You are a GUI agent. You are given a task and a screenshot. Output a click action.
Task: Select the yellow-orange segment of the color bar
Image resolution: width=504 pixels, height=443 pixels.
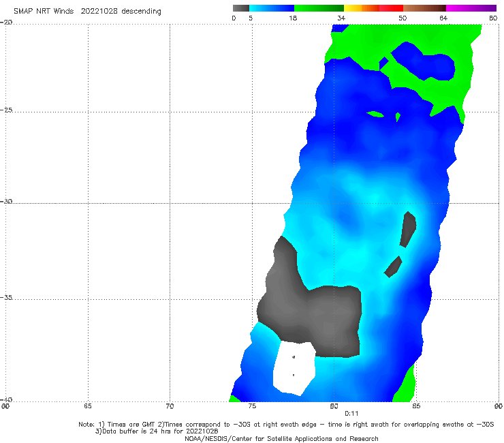click(362, 8)
